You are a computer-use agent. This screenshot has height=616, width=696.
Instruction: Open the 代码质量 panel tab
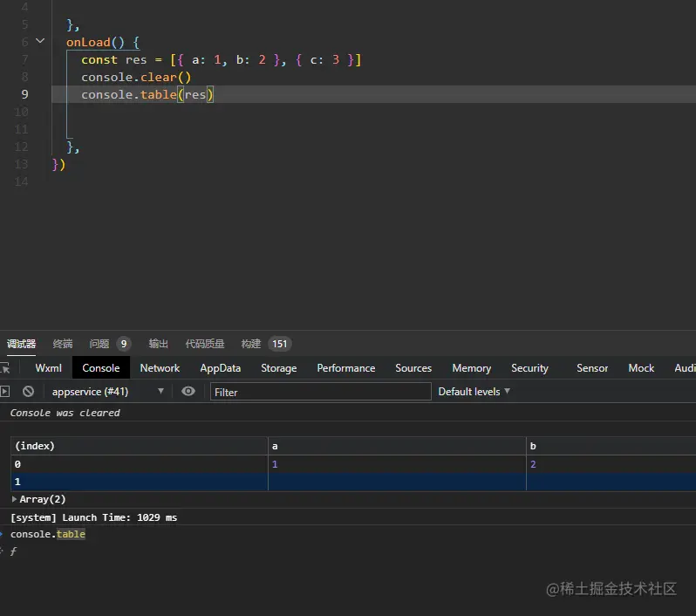[x=205, y=344]
